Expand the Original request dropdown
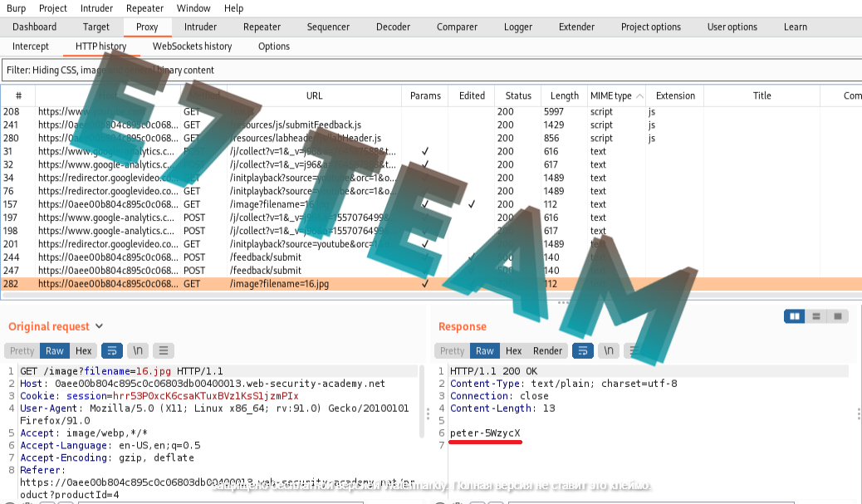Screen dimensions: 862x504 (x=99, y=326)
